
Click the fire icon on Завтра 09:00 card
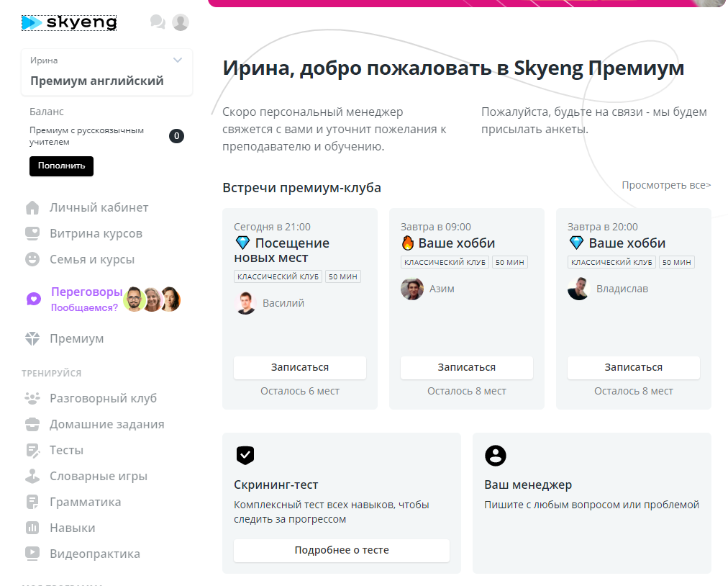click(408, 243)
